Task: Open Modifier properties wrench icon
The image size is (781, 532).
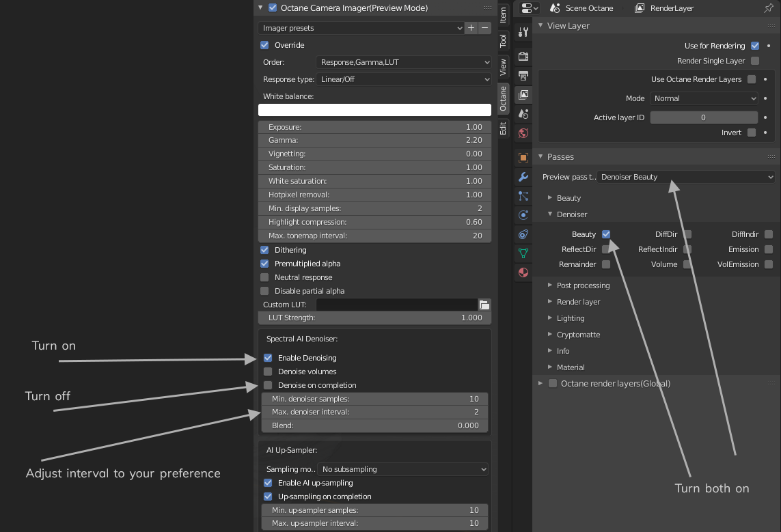Action: click(523, 178)
